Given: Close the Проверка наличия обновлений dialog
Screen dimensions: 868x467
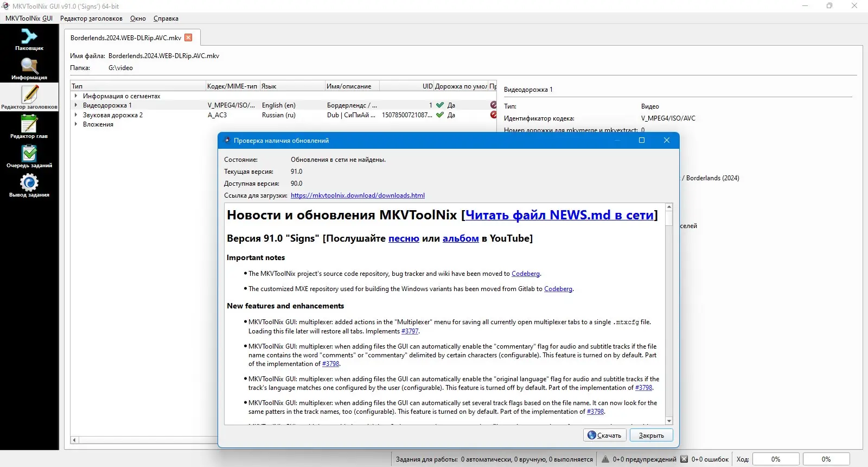Looking at the screenshot, I should pos(667,140).
